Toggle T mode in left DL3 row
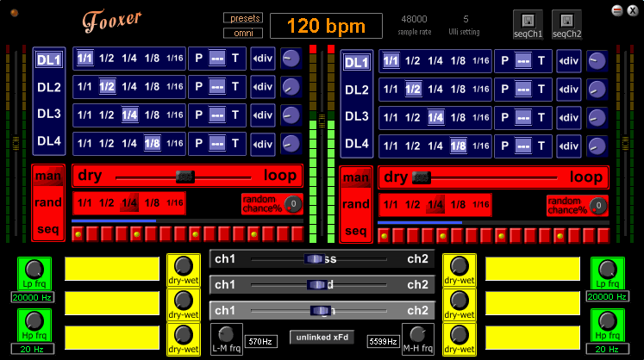This screenshot has height=360, width=644. point(235,115)
